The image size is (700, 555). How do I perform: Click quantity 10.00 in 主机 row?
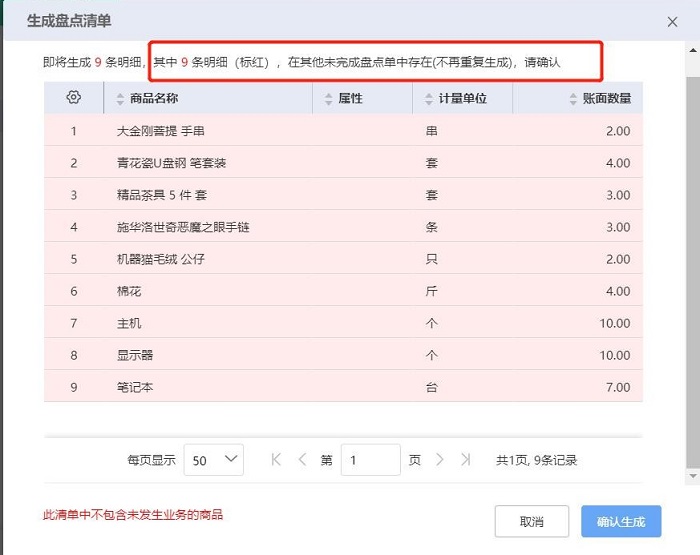click(615, 323)
